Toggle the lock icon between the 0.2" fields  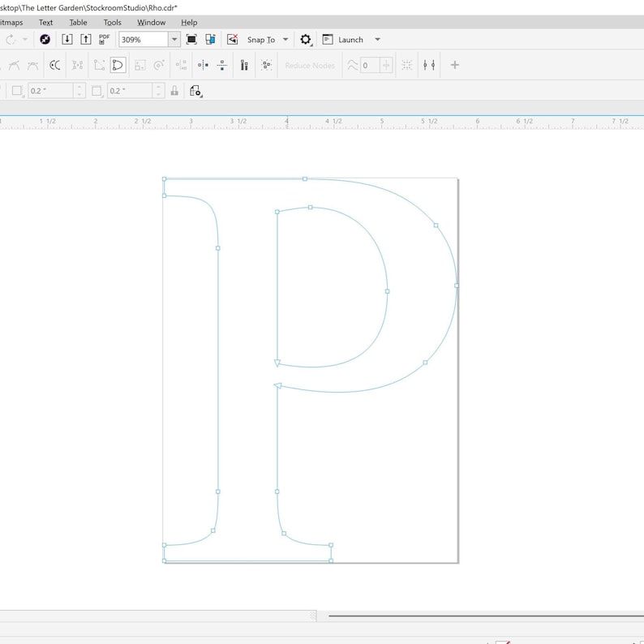[x=174, y=91]
